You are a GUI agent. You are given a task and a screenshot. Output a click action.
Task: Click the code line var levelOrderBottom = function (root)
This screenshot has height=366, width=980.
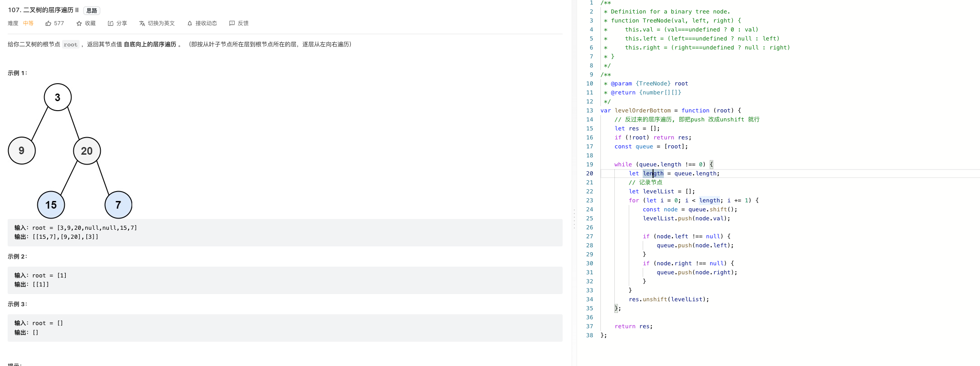671,111
